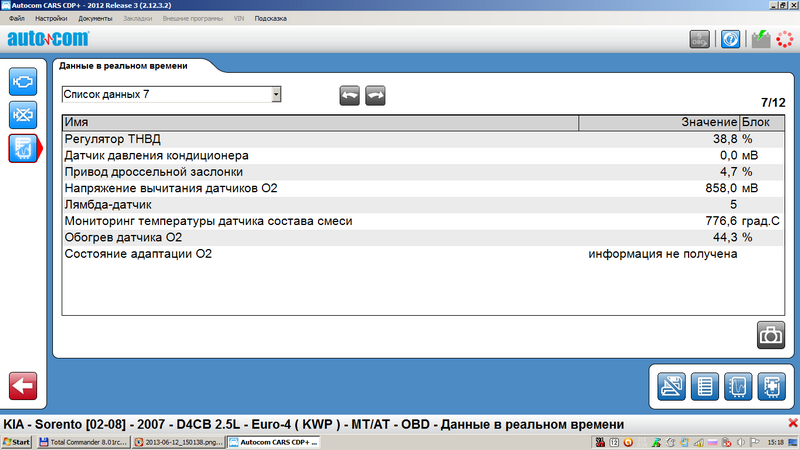Expand the Список данных 7 dropdown arrow
The image size is (800, 450).
(276, 94)
